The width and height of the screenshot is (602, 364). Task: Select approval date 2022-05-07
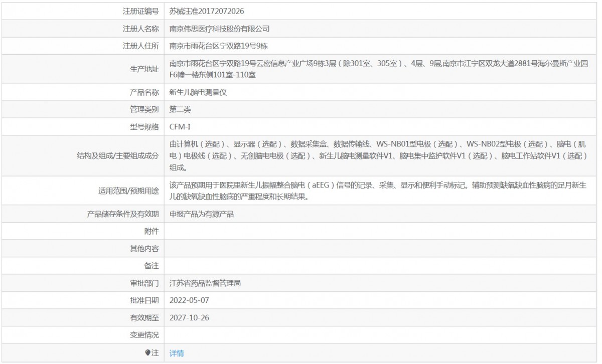[189, 300]
